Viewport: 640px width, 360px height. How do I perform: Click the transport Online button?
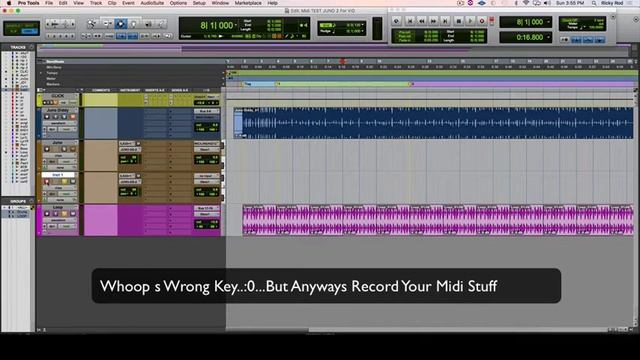[x=396, y=21]
